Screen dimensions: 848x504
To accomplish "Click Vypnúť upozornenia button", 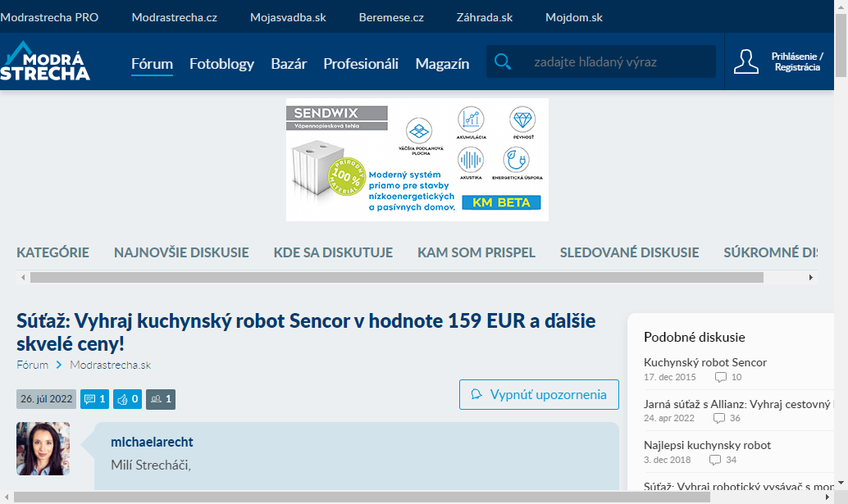I will 539,395.
